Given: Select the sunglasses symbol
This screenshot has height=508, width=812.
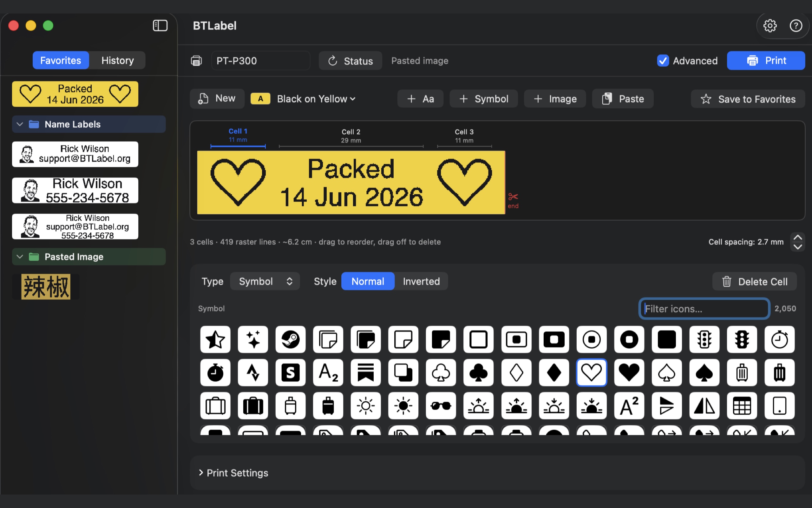Looking at the screenshot, I should pyautogui.click(x=441, y=406).
